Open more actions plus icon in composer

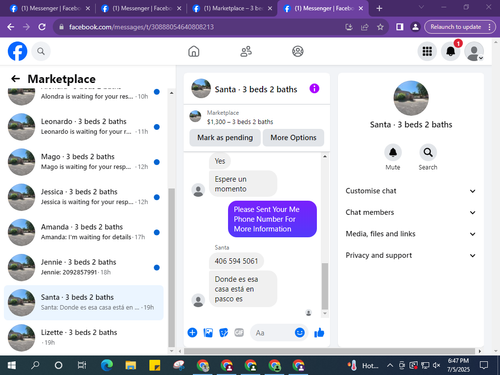[192, 332]
